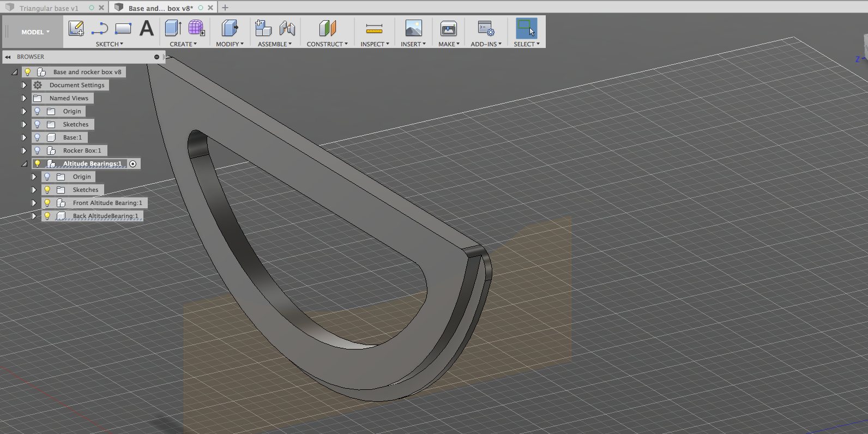Click the Press Pull modify icon

(230, 28)
